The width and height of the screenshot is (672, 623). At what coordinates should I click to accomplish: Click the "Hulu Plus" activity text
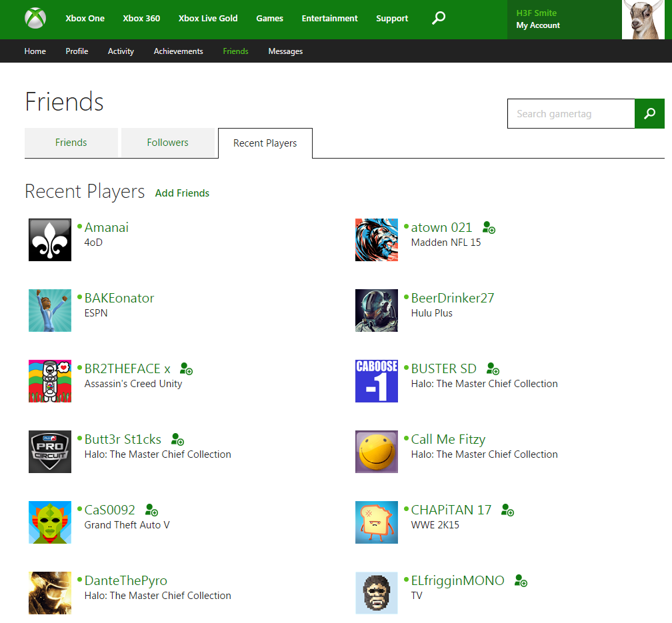431,313
